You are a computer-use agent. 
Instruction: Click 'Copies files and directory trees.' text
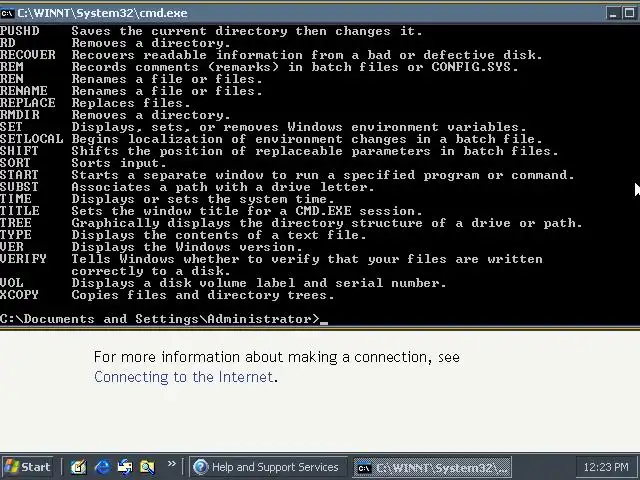point(203,295)
